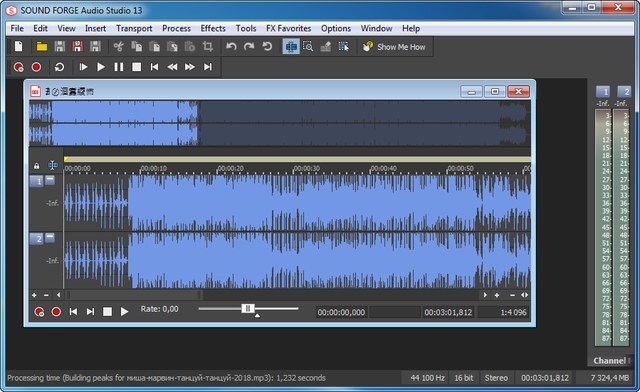Redo with the right curved arrow icon
The image size is (640, 392).
click(x=249, y=47)
